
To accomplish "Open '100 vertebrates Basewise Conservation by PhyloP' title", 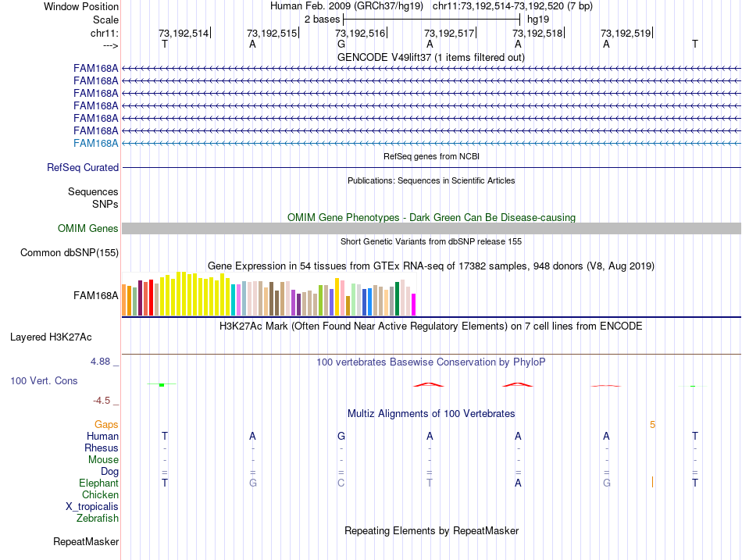I will coord(431,362).
